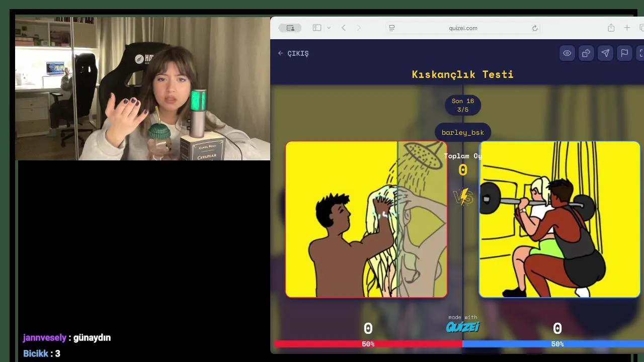
Task: Open Safari share sheet icon
Action: [611, 28]
